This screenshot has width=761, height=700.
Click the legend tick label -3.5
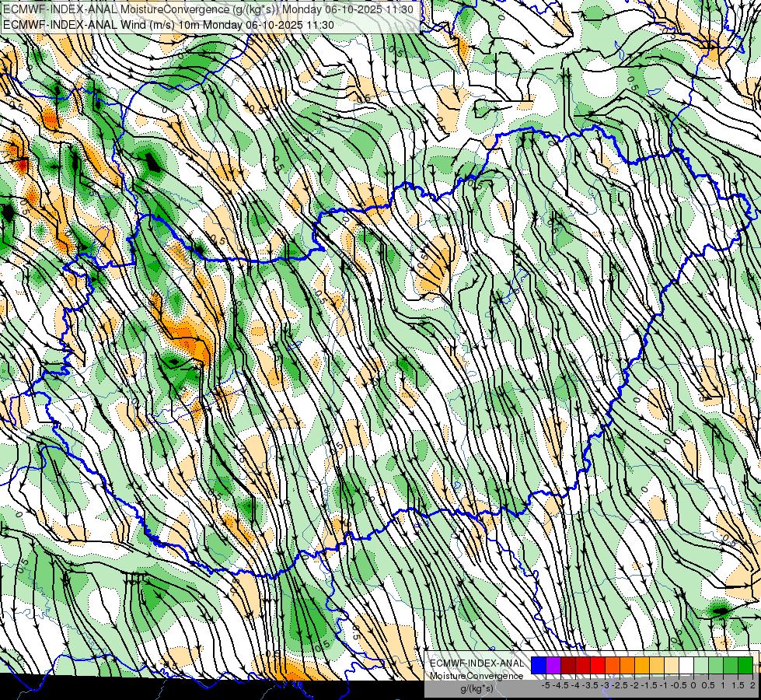(x=590, y=685)
